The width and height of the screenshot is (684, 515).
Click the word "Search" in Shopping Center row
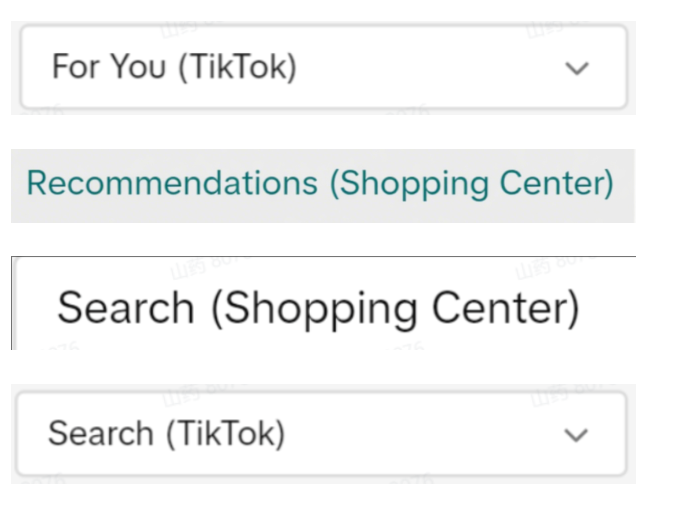(x=127, y=307)
